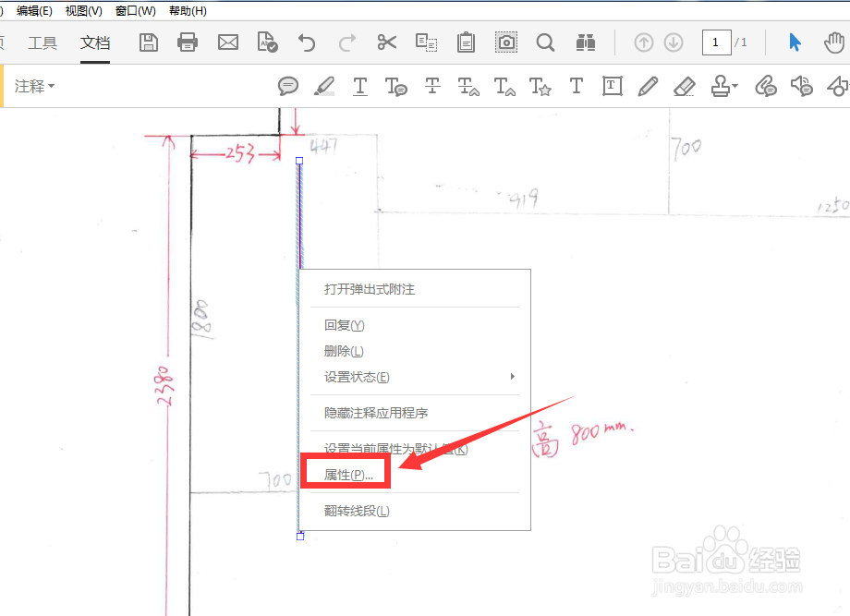Select the Eraser tool
The width and height of the screenshot is (850, 616).
coord(684,86)
